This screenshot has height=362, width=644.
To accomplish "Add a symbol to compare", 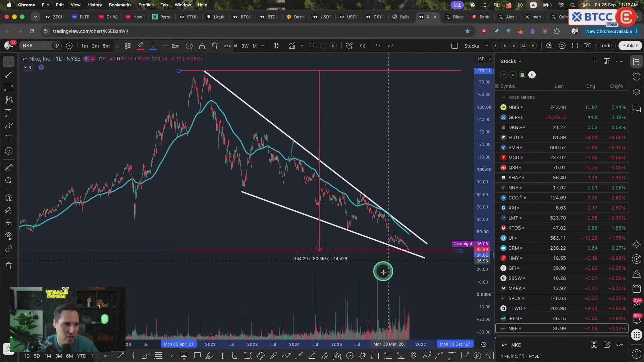I will tap(69, 46).
